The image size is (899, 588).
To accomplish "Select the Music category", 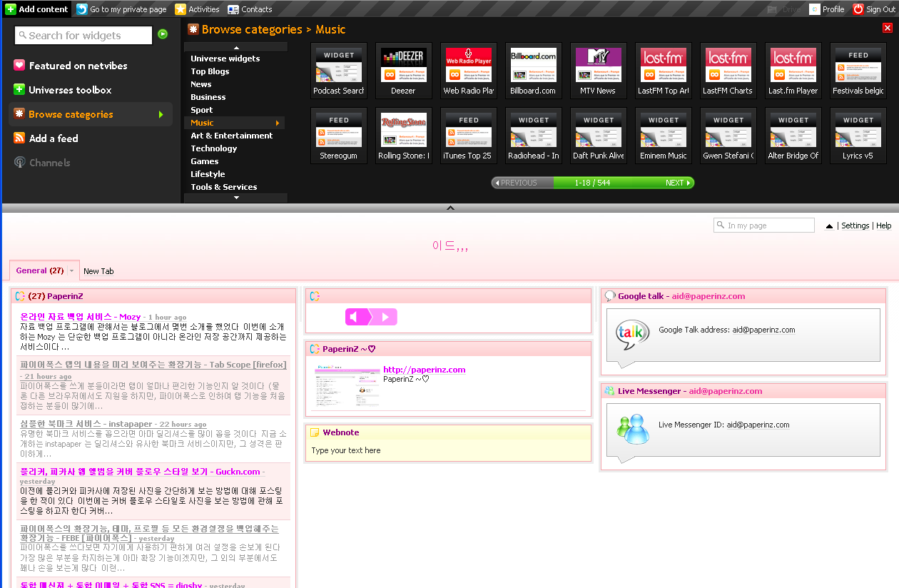I will click(235, 123).
